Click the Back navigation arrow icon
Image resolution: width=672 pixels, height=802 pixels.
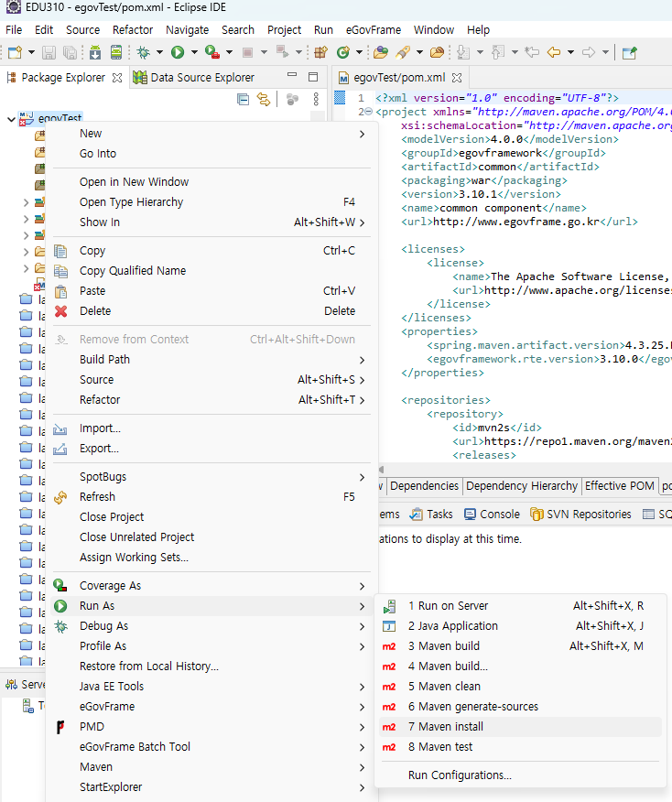pyautogui.click(x=554, y=52)
